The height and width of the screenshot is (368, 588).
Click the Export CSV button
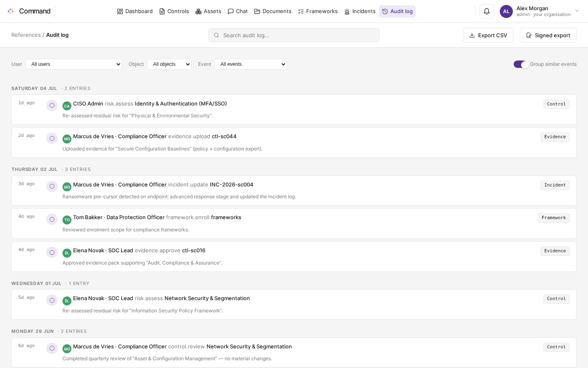(488, 35)
